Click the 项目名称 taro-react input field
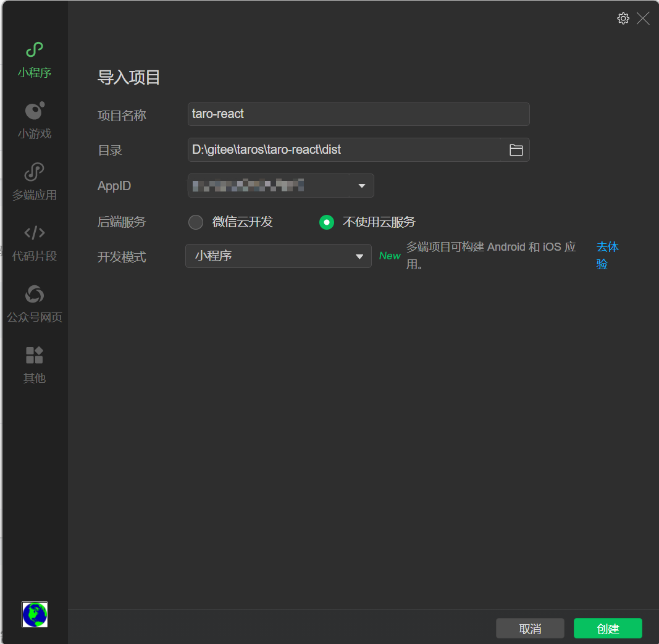Image resolution: width=659 pixels, height=644 pixels. coord(358,114)
